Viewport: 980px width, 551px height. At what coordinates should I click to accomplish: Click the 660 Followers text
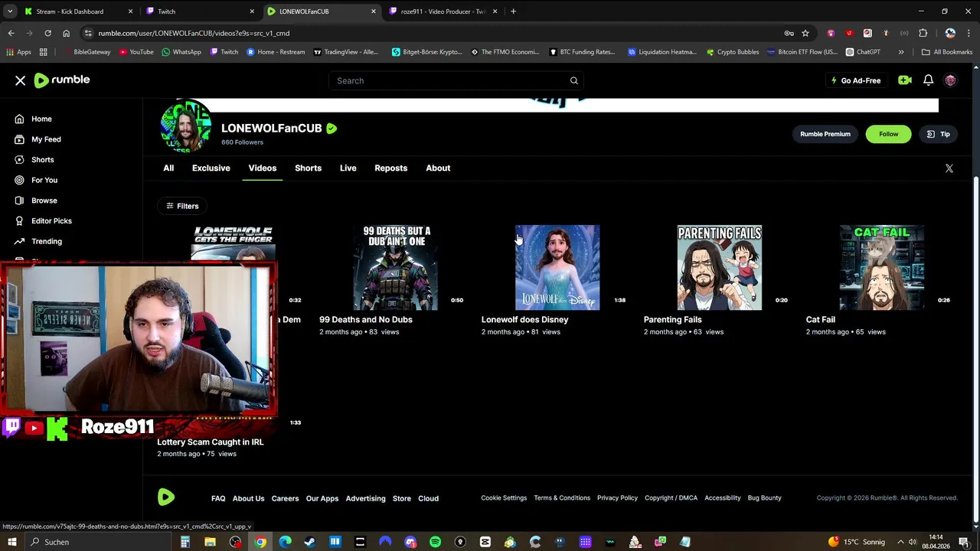pos(242,142)
